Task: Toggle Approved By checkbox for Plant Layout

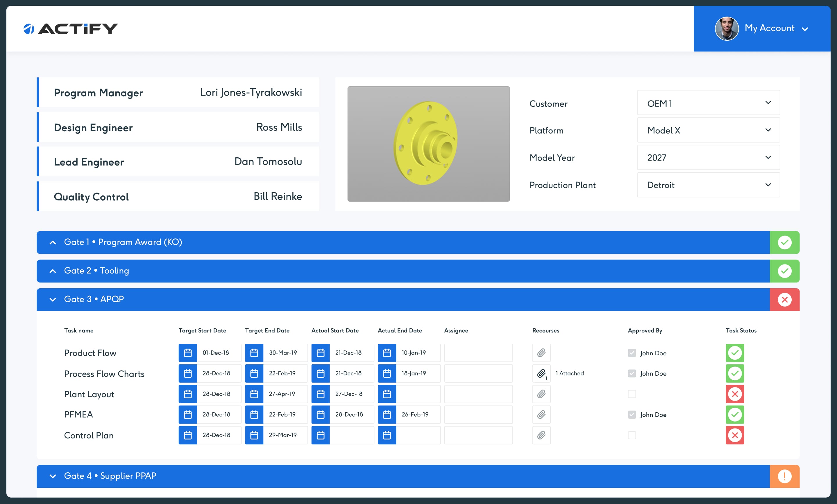Action: point(632,394)
